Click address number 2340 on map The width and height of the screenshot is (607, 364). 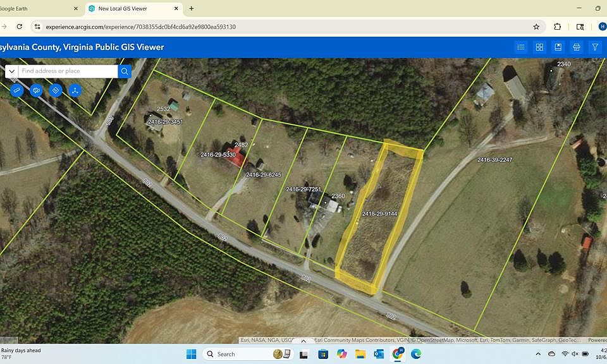[x=563, y=64]
